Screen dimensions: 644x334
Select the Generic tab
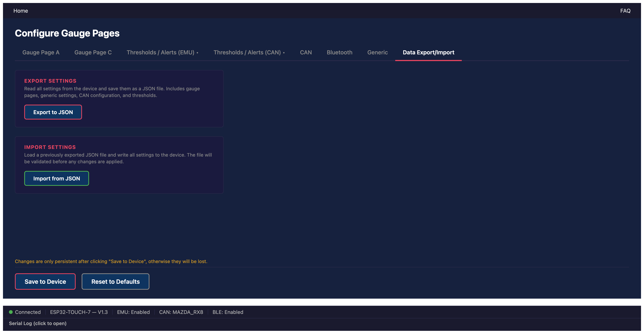coord(378,53)
